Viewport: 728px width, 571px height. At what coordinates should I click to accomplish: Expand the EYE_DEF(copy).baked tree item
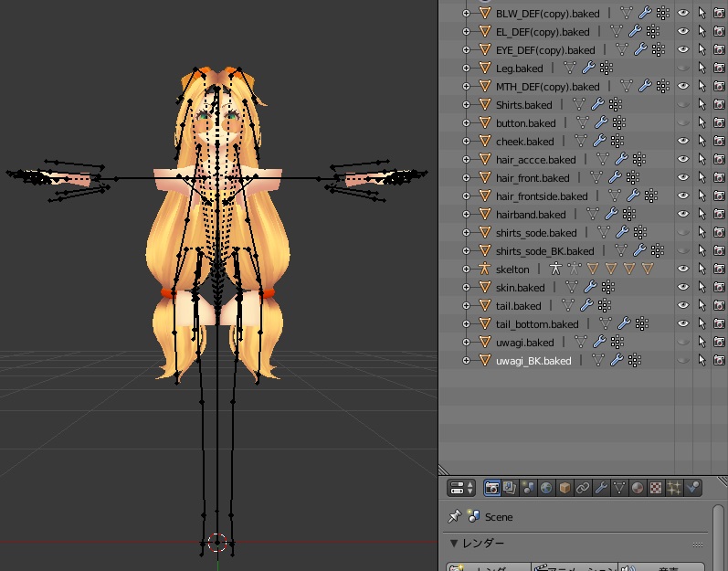[x=466, y=49]
